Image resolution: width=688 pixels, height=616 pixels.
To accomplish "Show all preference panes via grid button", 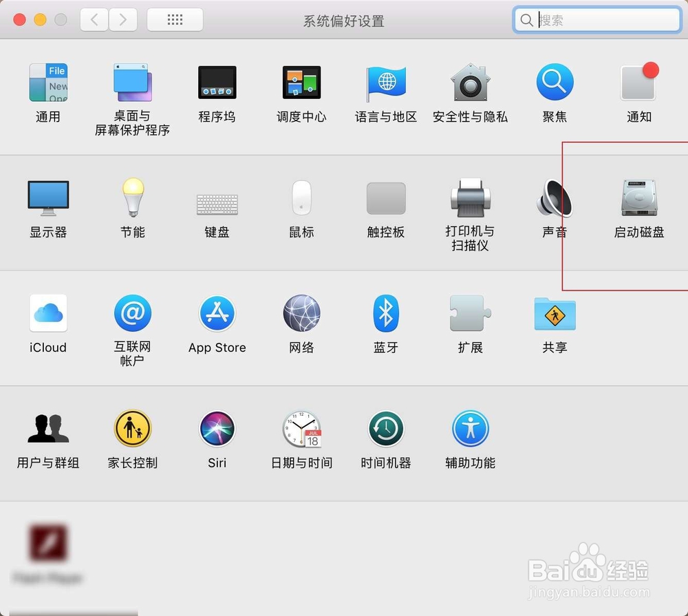I will (175, 19).
